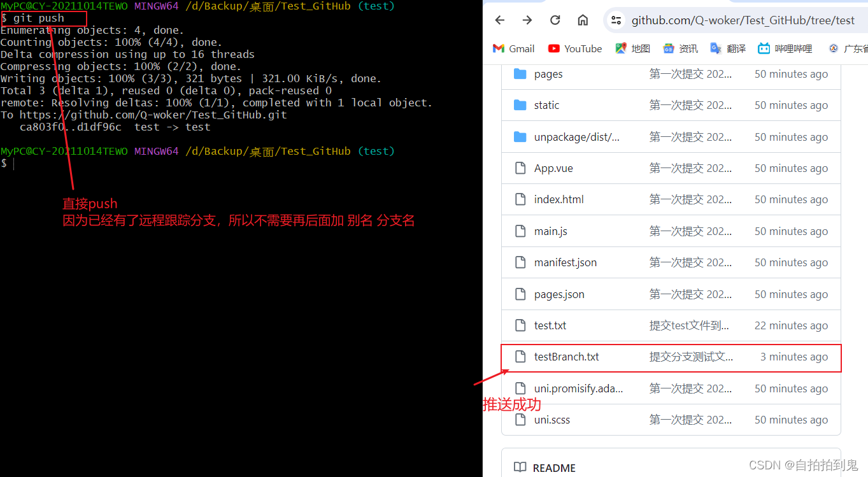This screenshot has height=477, width=868.
Task: Open the YouTube bookmark
Action: [x=575, y=48]
